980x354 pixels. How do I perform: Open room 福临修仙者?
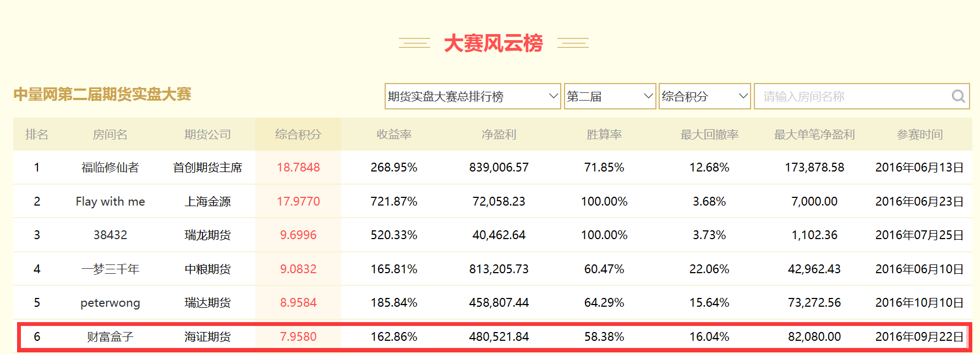coord(110,168)
